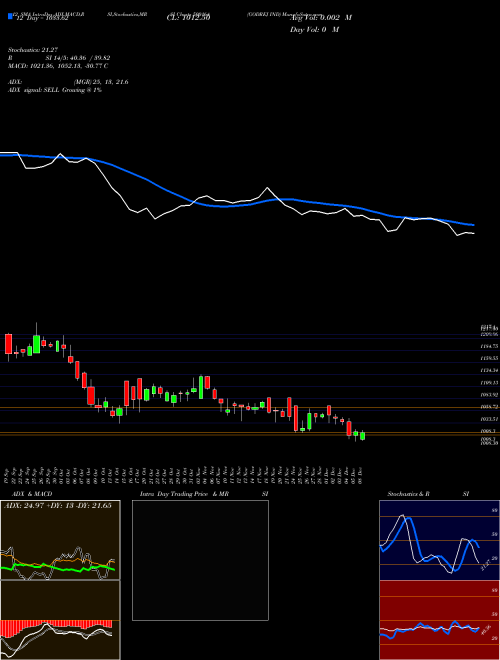
Task: Click the blue Stochastics oscillator panel
Action: coord(439,540)
